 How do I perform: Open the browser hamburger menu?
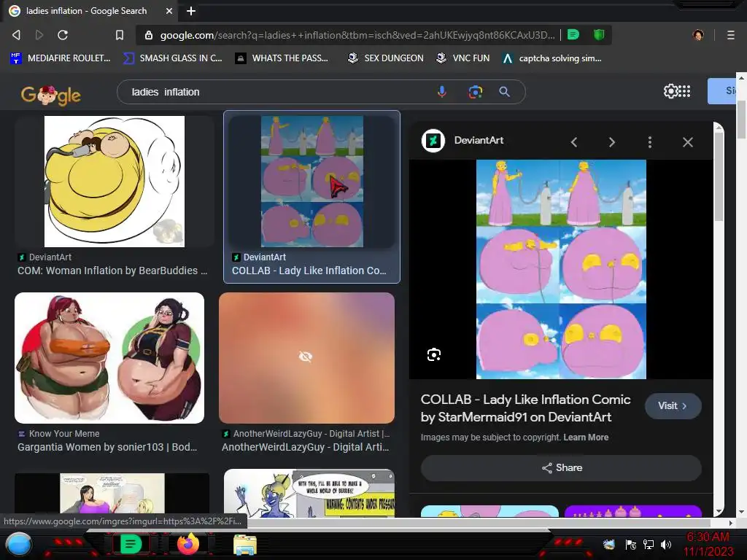click(730, 35)
